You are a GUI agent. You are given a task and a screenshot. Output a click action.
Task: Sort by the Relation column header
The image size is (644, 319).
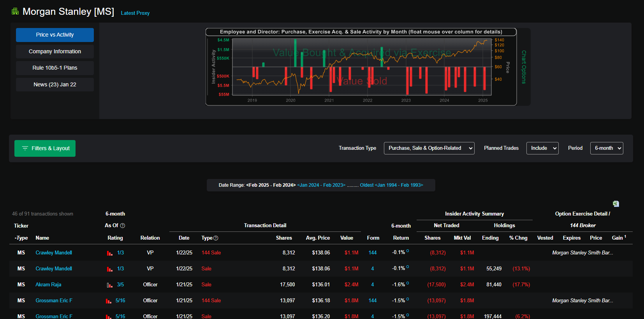pyautogui.click(x=150, y=238)
